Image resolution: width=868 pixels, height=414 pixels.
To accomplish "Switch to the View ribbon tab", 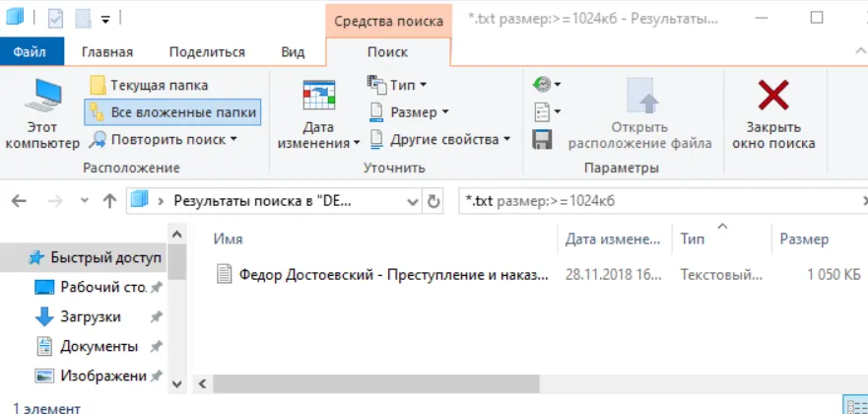I will click(293, 52).
